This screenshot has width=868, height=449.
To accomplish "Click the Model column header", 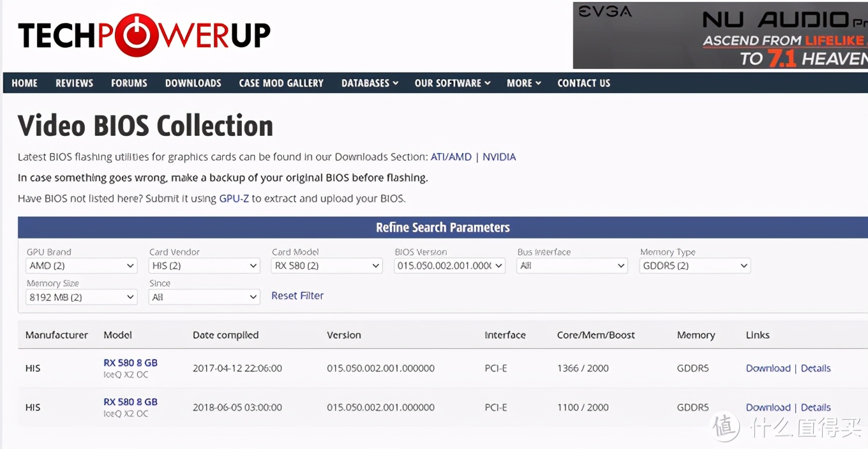I will (x=117, y=335).
